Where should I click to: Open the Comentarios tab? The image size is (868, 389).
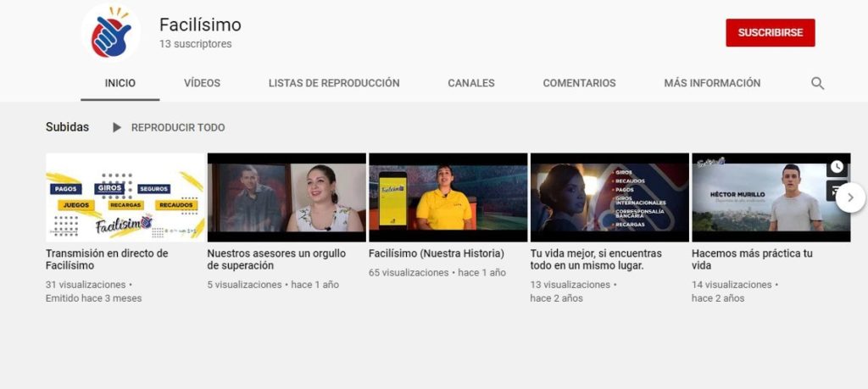[579, 83]
